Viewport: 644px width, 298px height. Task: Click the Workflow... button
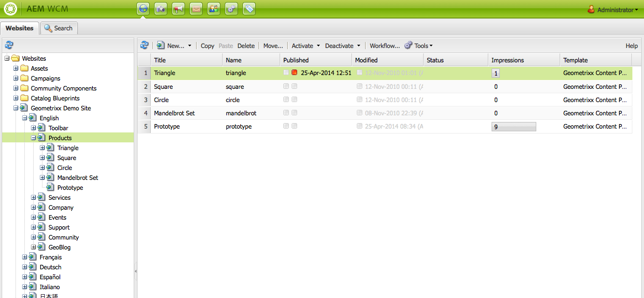point(385,46)
